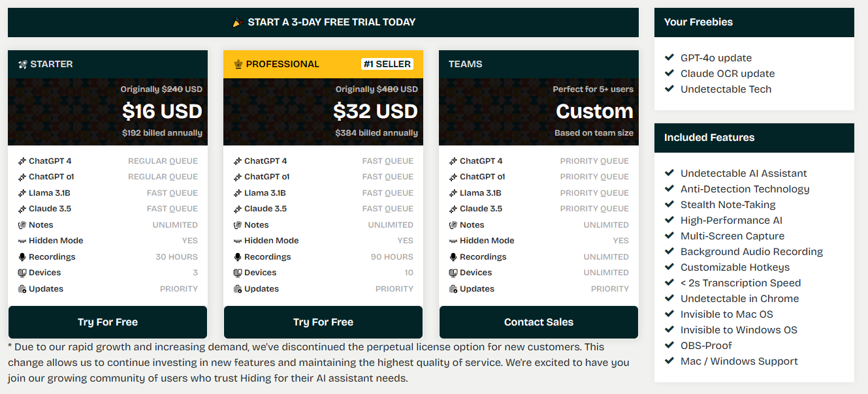Click the checkmark beside OBS-Proof
This screenshot has width=868, height=394.
(x=669, y=345)
